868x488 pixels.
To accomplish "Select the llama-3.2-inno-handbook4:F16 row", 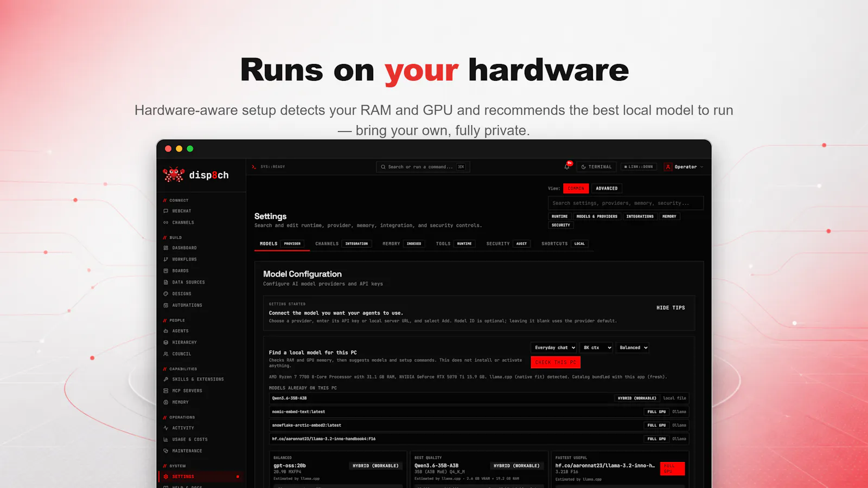I will (x=479, y=439).
